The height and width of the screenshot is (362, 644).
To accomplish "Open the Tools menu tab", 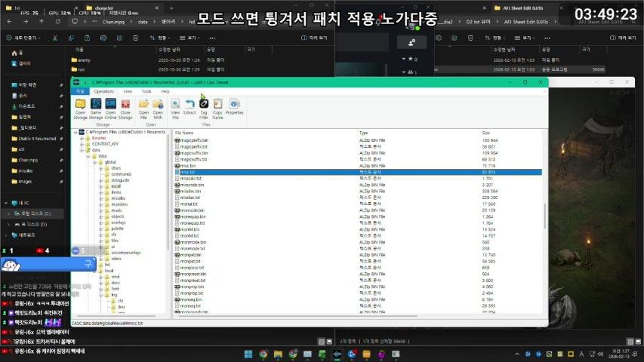I will (x=146, y=90).
